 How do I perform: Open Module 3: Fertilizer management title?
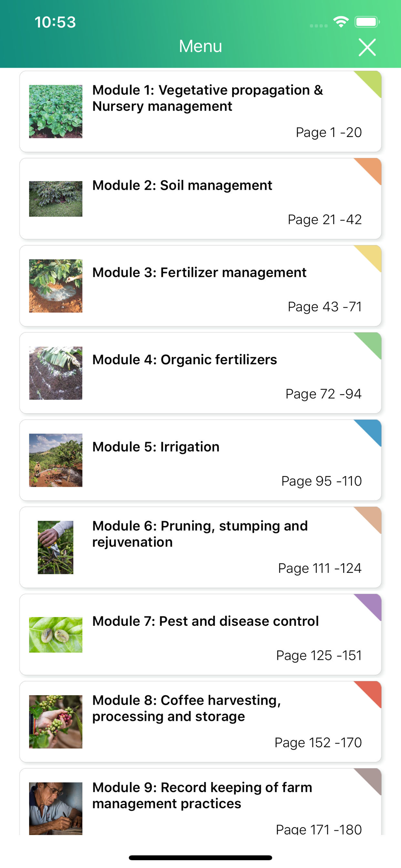click(x=199, y=273)
